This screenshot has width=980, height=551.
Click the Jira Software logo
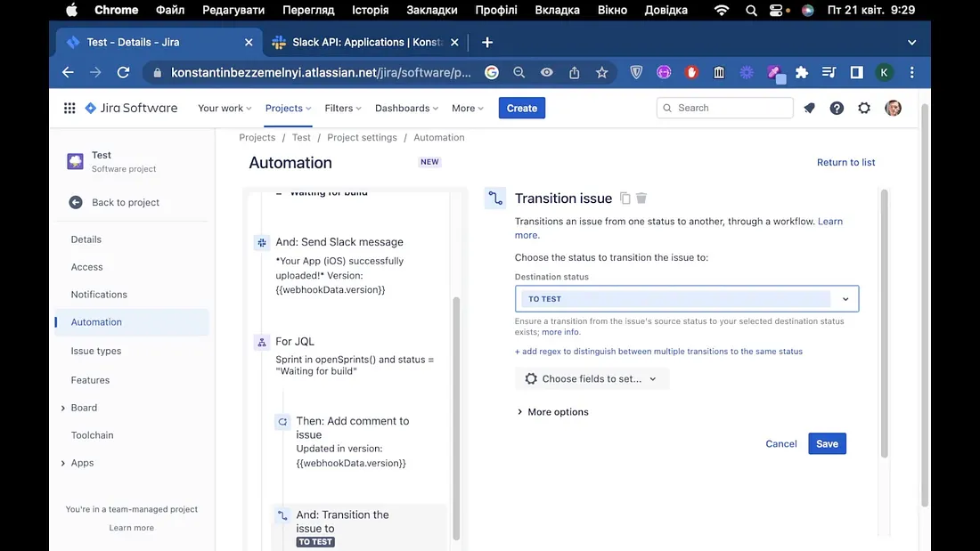(x=131, y=108)
